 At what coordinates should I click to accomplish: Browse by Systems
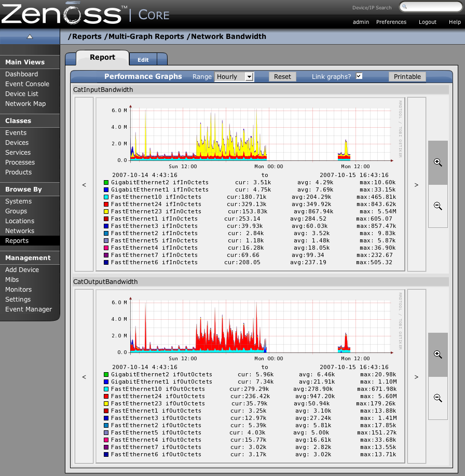tap(18, 201)
